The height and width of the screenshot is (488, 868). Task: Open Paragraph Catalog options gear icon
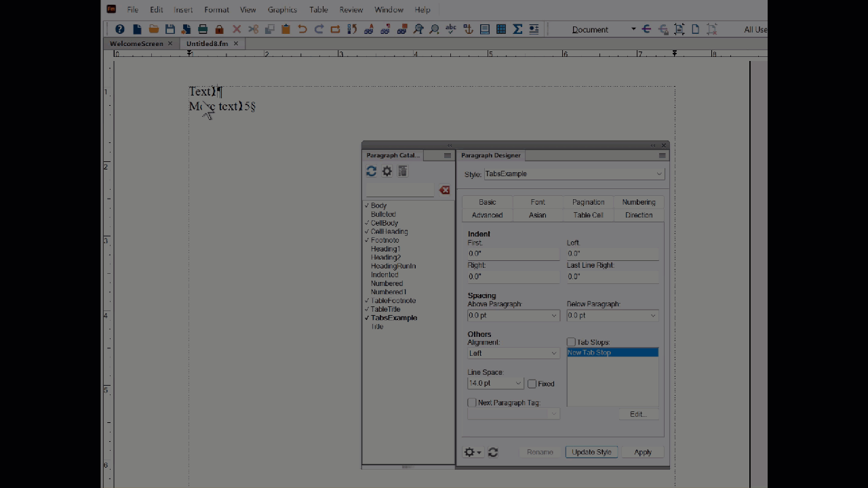(387, 171)
